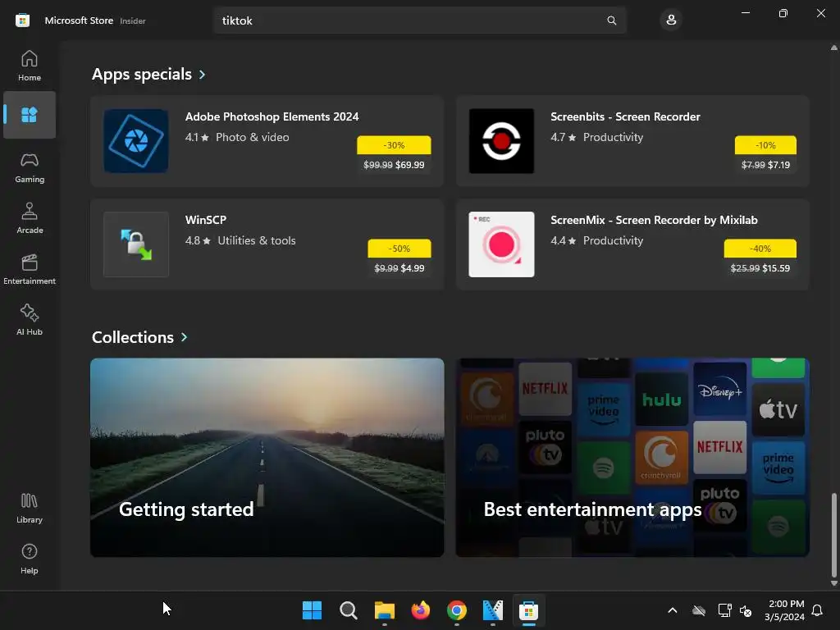The height and width of the screenshot is (630, 840).
Task: Open the Microsoft Store taskbar icon
Action: 529,610
